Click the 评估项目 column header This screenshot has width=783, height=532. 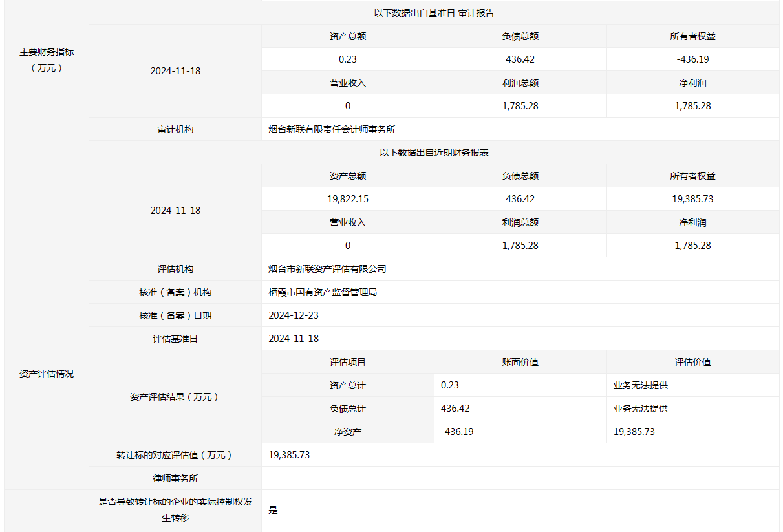(x=348, y=362)
